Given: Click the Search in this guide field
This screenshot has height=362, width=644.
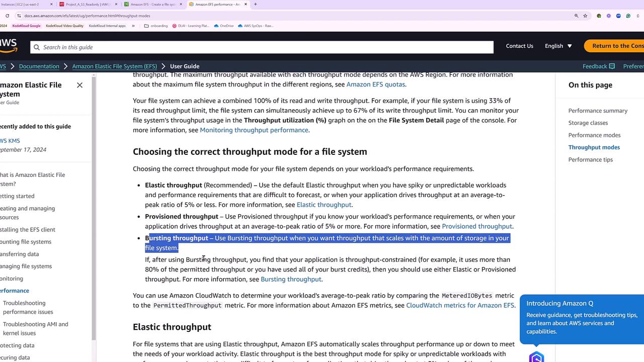Looking at the screenshot, I should click(x=262, y=47).
